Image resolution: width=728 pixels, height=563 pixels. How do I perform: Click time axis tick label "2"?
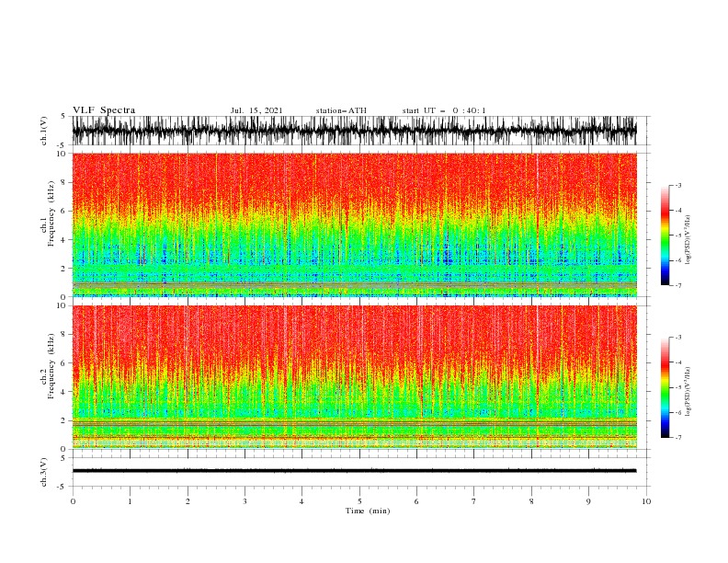pyautogui.click(x=188, y=501)
